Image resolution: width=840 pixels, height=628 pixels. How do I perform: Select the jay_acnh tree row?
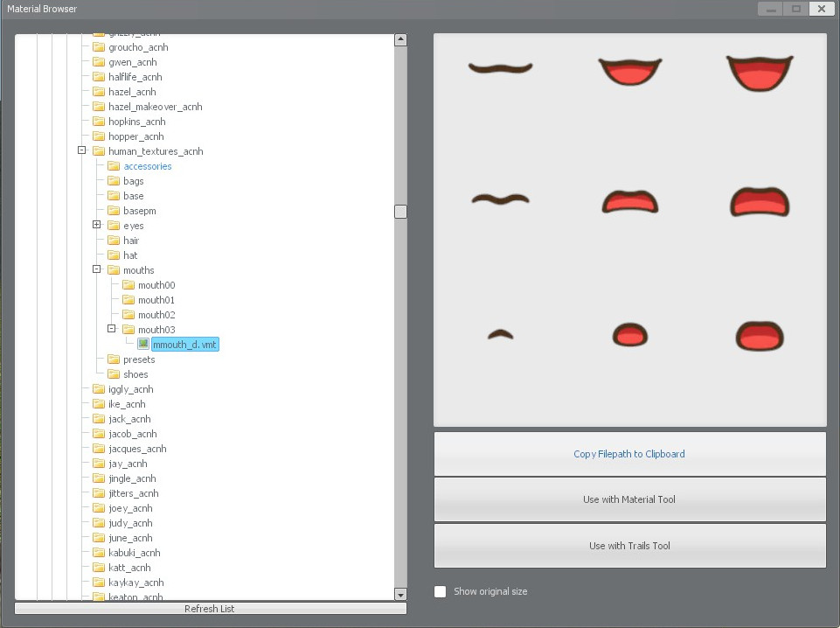[x=128, y=464]
